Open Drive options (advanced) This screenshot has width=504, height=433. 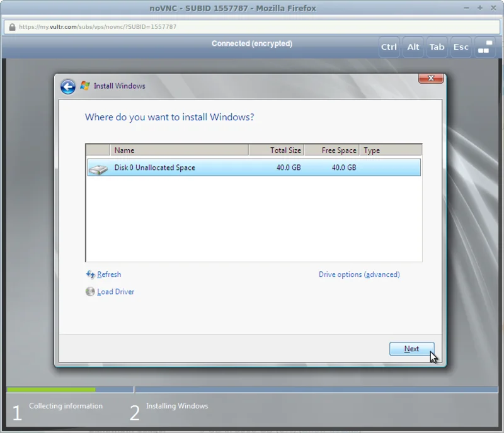[359, 274]
